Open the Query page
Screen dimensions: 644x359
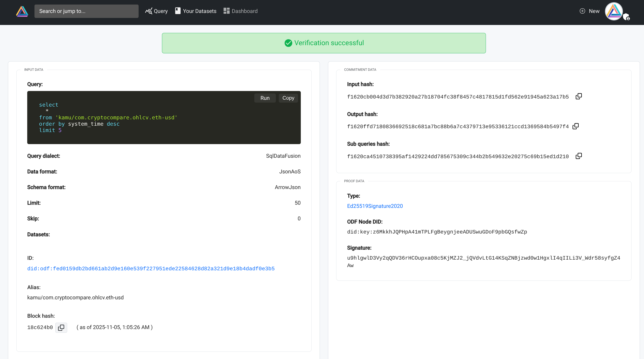[x=161, y=11]
